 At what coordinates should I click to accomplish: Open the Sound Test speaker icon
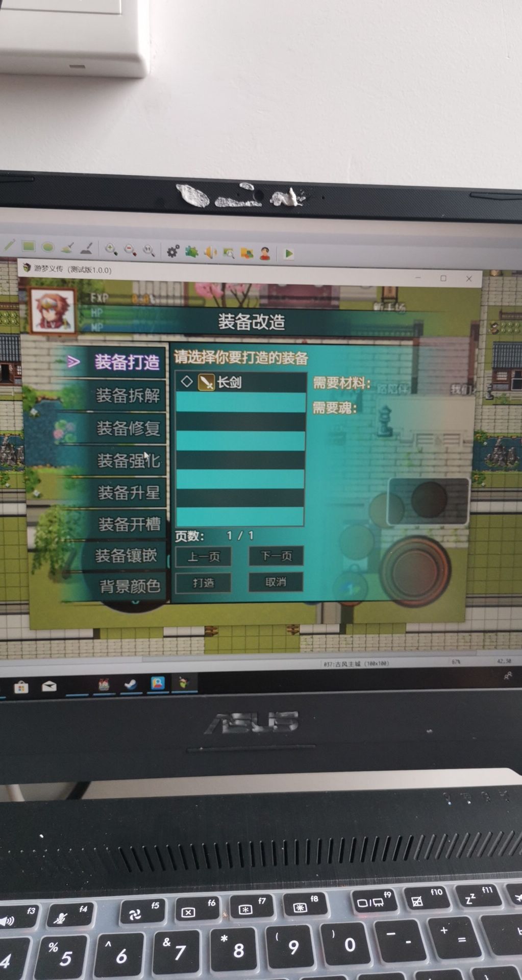tap(210, 252)
